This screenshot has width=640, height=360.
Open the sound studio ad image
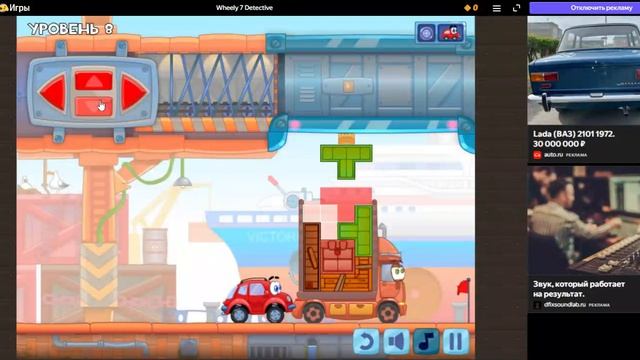point(584,220)
